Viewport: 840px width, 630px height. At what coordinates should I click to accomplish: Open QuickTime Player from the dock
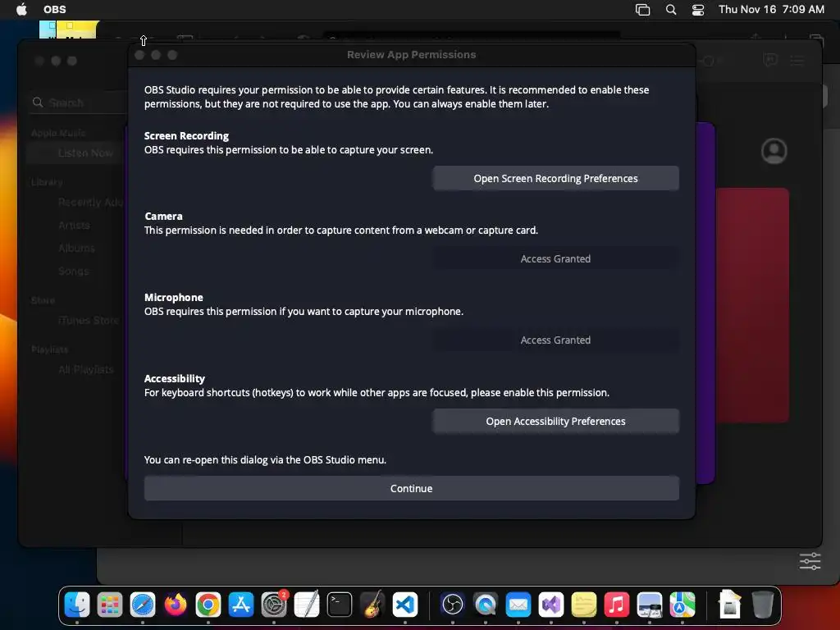(x=486, y=605)
